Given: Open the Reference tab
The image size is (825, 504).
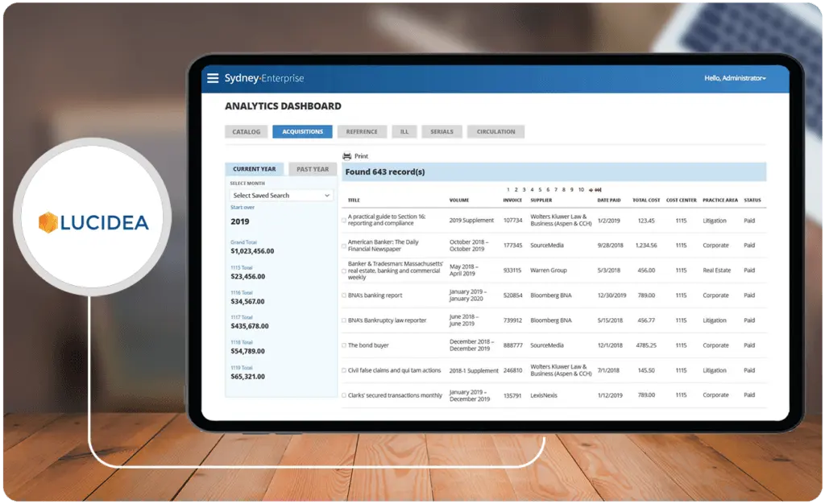Looking at the screenshot, I should 362,132.
